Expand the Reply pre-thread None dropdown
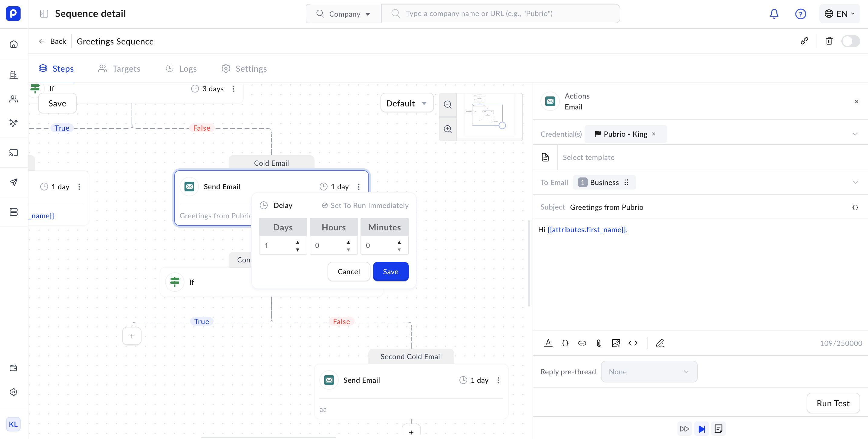The image size is (868, 439). point(649,371)
